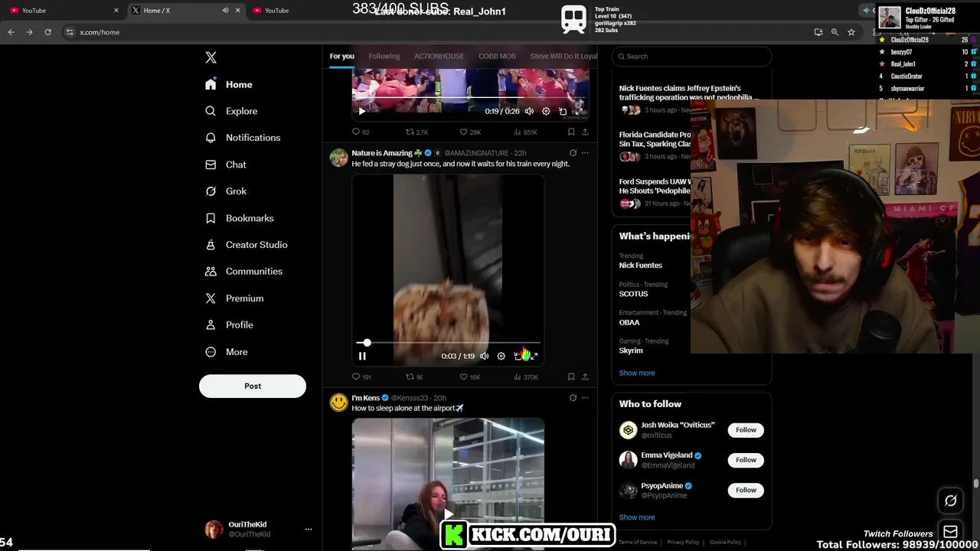980x551 pixels.
Task: Seek on the top video's progress bar
Action: click(x=470, y=98)
